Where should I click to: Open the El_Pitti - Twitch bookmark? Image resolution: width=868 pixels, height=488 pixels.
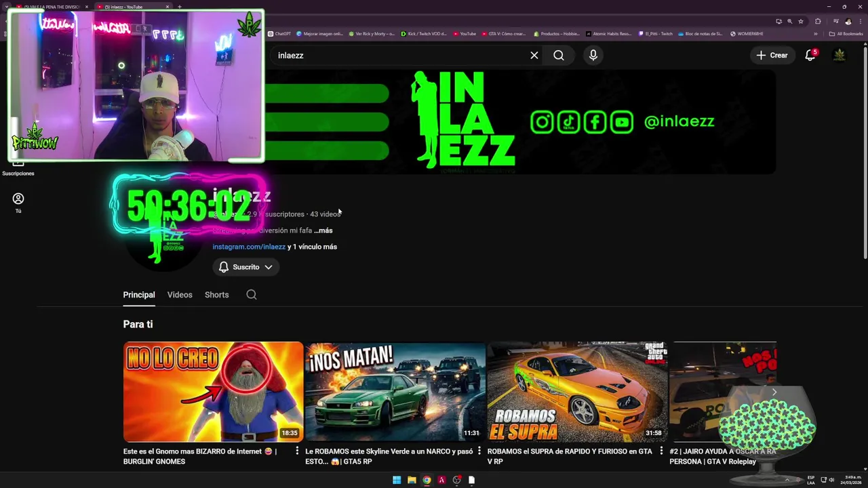point(656,34)
